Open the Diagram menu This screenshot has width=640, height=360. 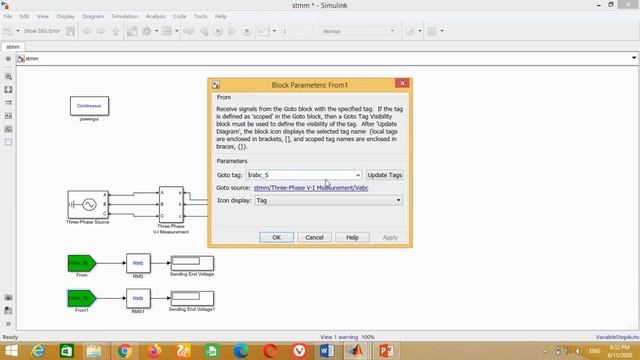(93, 16)
